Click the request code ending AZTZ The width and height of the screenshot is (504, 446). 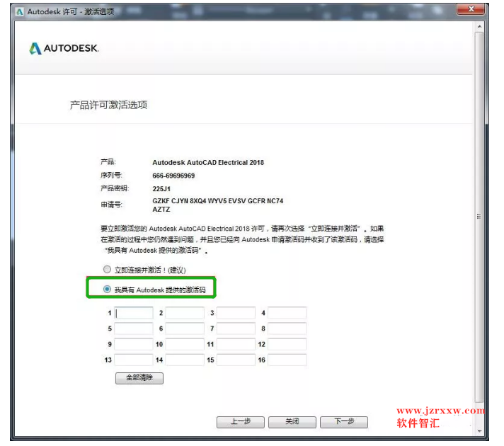point(161,210)
